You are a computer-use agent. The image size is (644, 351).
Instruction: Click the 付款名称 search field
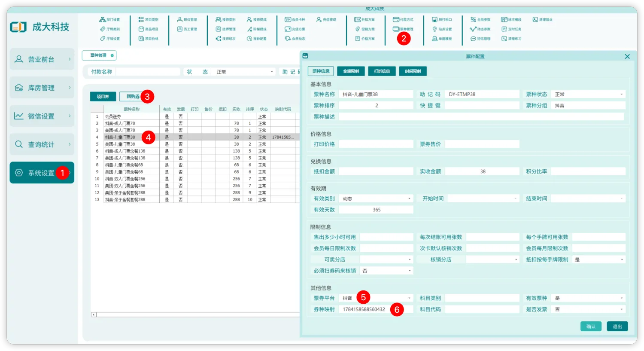click(x=148, y=72)
